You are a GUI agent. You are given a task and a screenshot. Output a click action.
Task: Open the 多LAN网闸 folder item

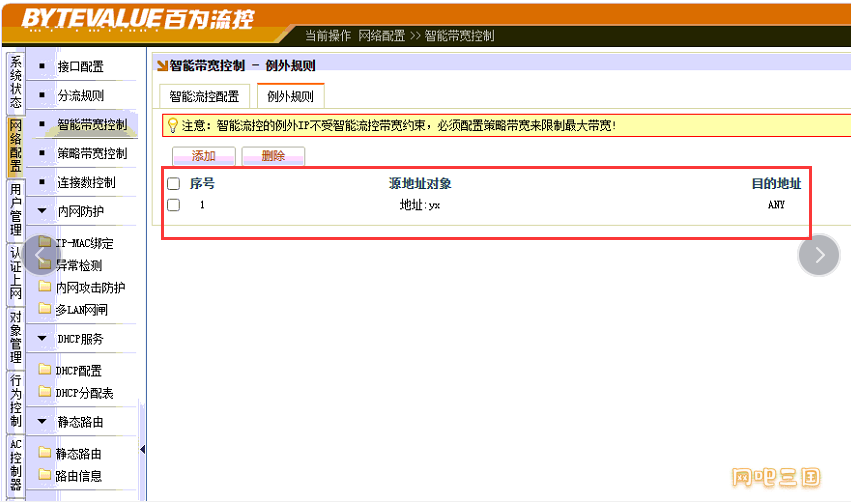coord(81,310)
